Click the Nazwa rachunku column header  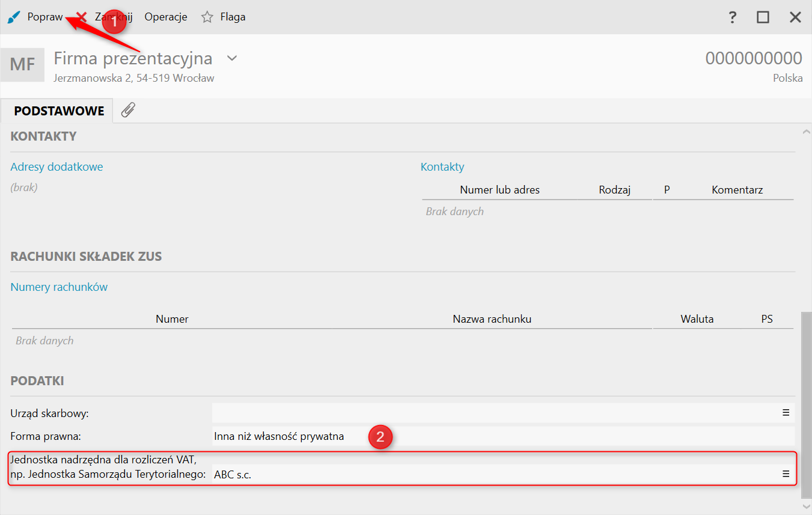tap(492, 319)
